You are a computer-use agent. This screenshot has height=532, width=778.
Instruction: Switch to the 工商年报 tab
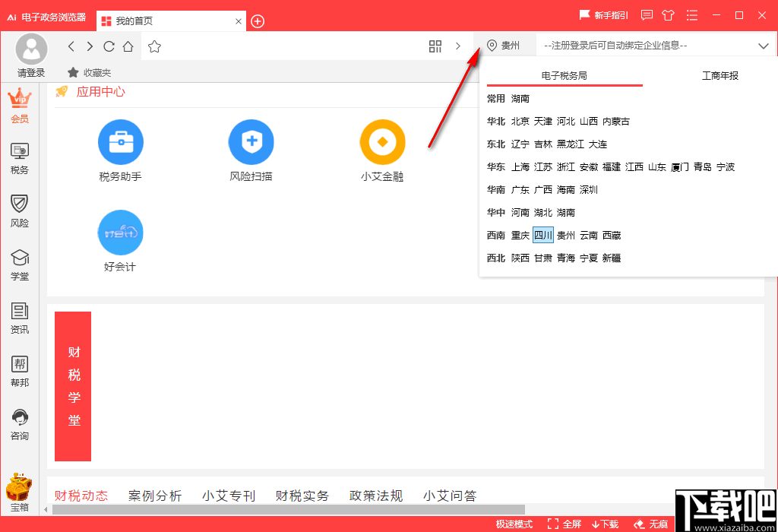pyautogui.click(x=719, y=75)
